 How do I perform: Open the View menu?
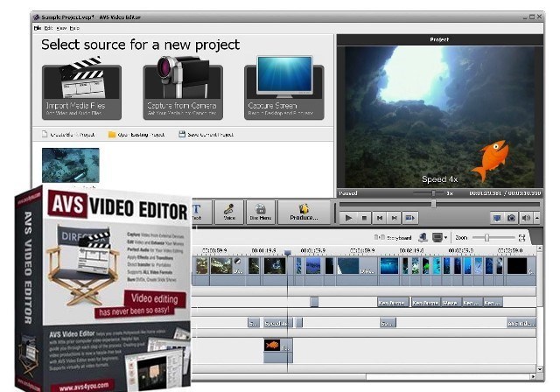click(61, 28)
